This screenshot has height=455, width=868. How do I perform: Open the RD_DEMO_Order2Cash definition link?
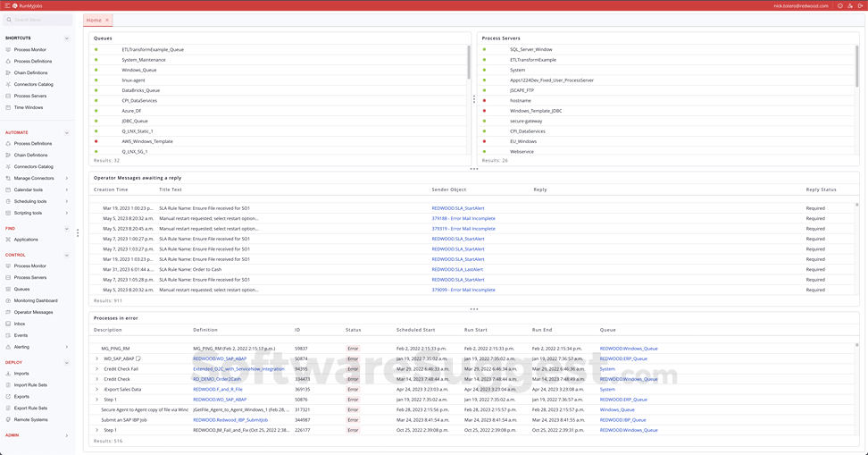coord(217,379)
